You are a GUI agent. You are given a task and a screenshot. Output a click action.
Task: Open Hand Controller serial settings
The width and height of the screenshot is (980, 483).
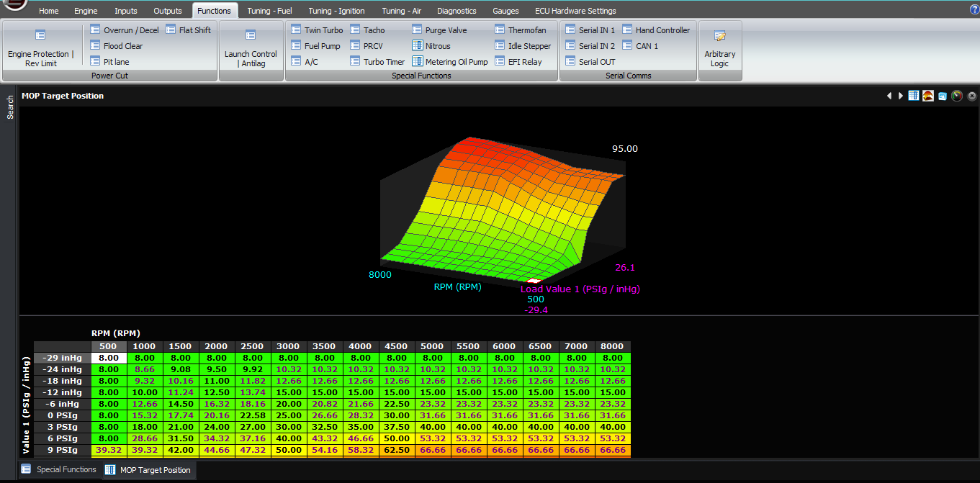[656, 30]
